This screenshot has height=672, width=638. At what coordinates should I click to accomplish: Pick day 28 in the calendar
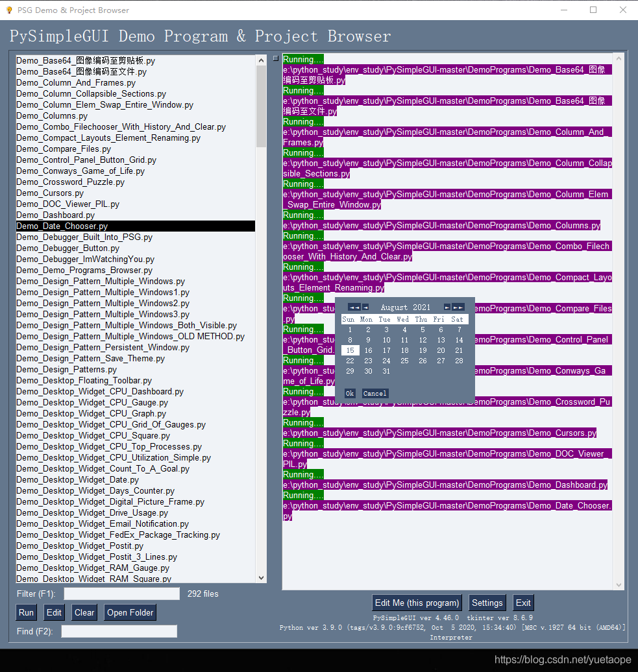click(x=460, y=361)
